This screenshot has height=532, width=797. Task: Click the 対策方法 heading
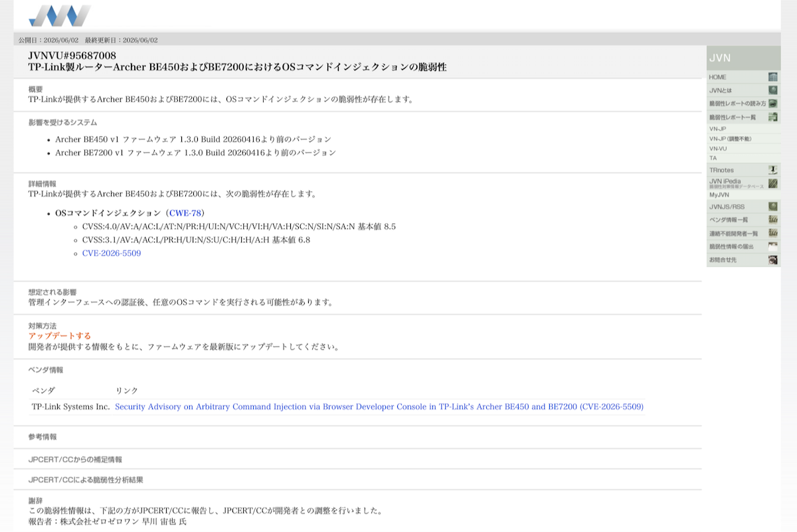(43, 325)
